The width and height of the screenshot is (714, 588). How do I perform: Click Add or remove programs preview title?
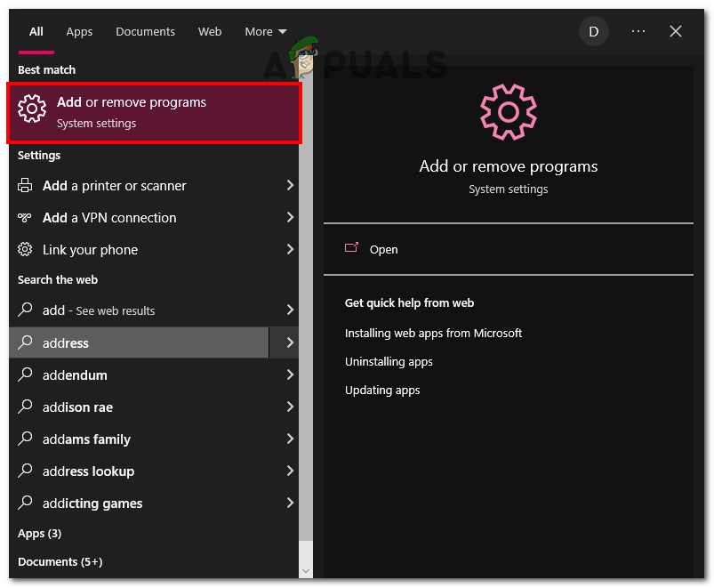(x=509, y=166)
